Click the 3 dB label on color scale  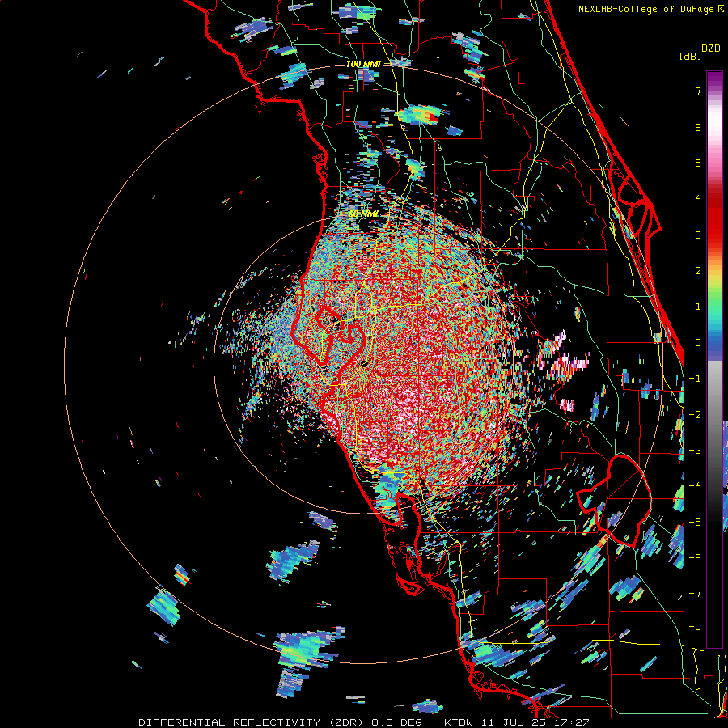[698, 235]
